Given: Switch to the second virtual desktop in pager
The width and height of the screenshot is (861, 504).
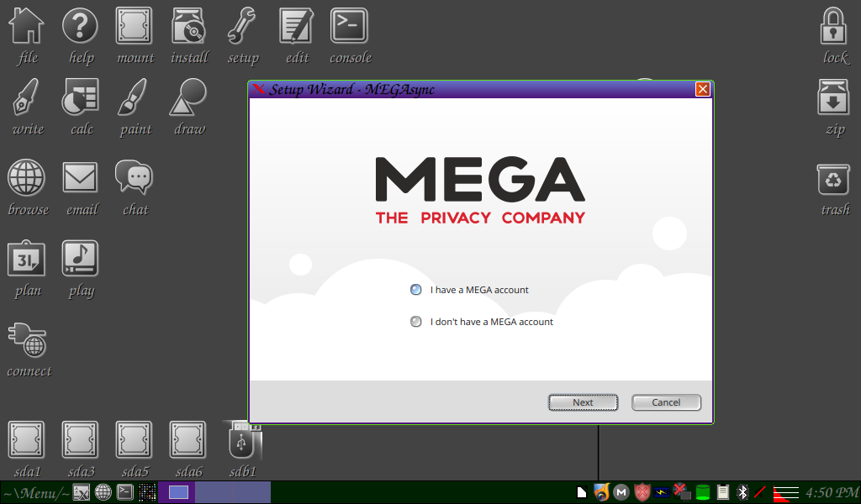Looking at the screenshot, I should coord(214,492).
